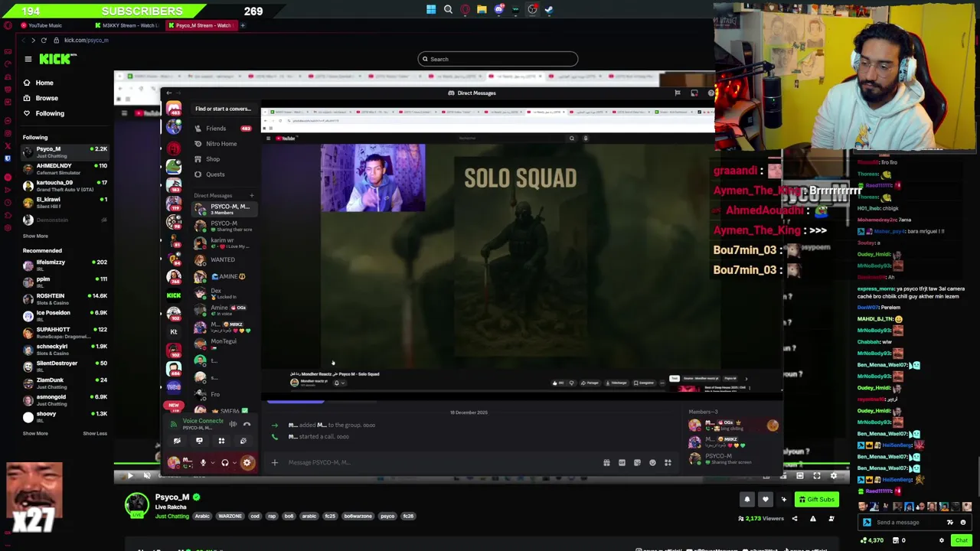Click the green Chat send button
This screenshot has height=551, width=980.
click(961, 540)
